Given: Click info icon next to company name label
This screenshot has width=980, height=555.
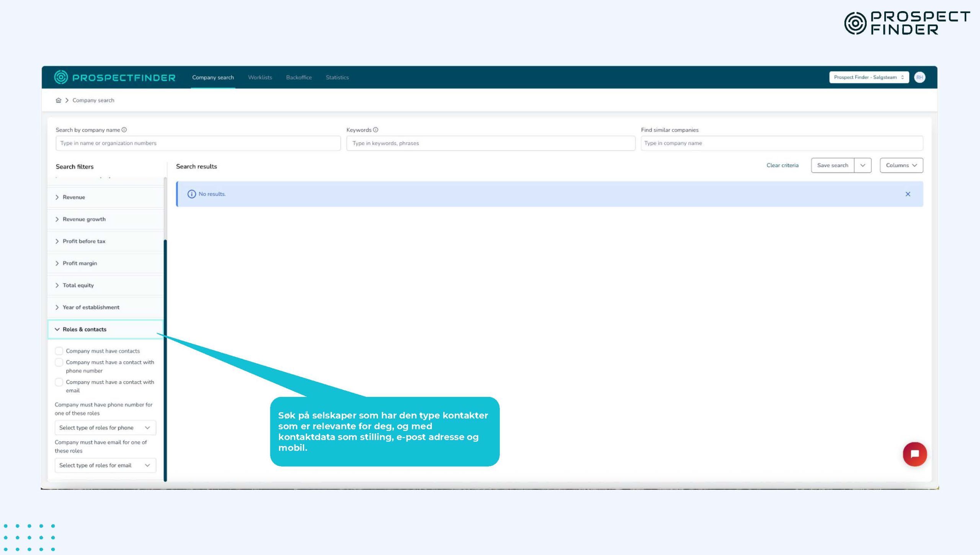Looking at the screenshot, I should click(x=124, y=130).
